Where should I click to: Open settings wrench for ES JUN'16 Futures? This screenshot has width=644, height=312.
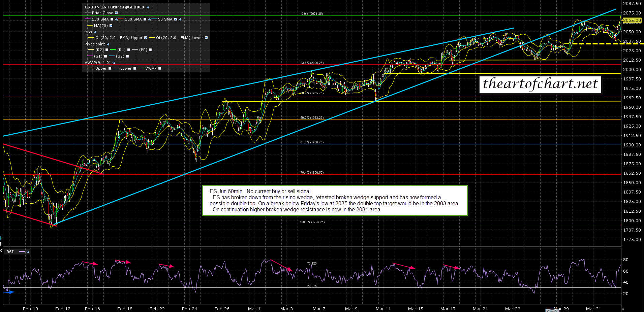coord(148,7)
